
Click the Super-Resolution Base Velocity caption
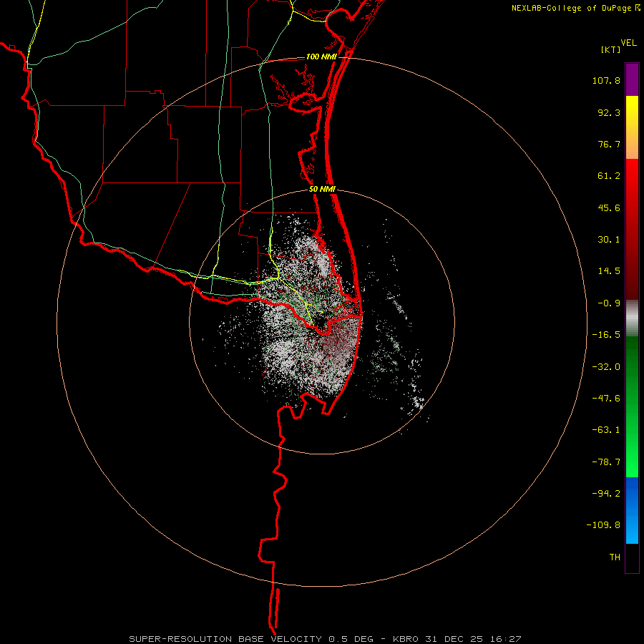[325, 639]
